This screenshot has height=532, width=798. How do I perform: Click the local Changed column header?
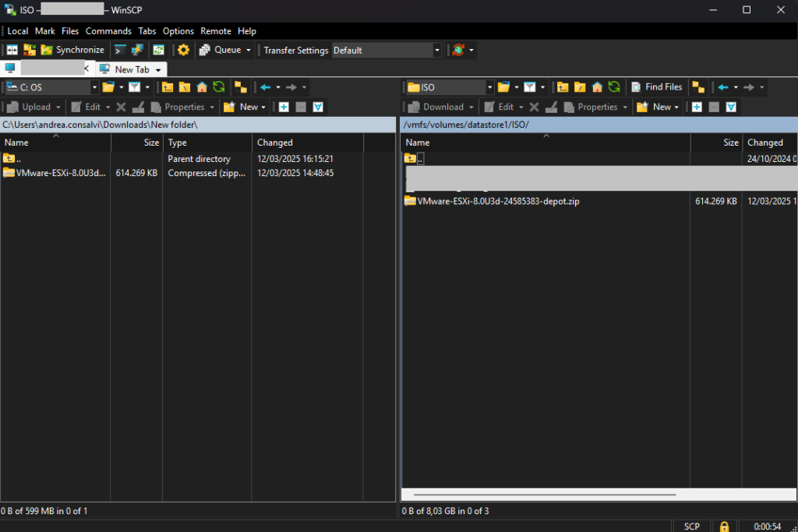pos(307,143)
